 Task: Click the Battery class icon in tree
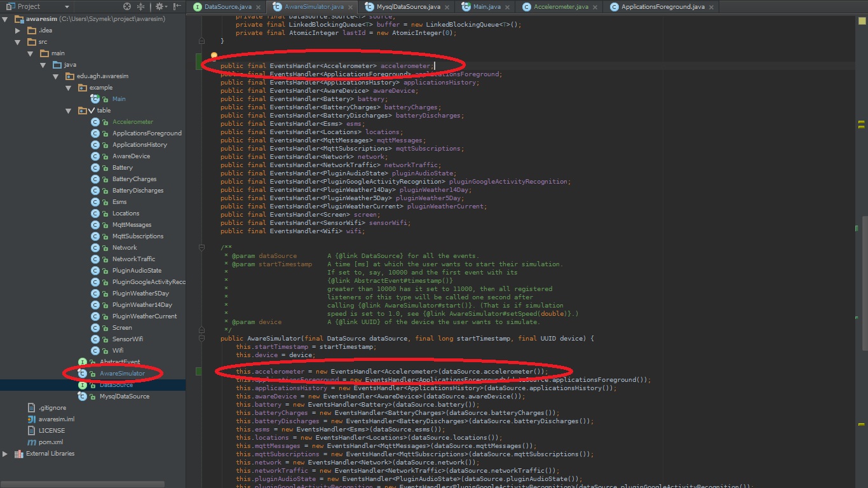coord(95,168)
